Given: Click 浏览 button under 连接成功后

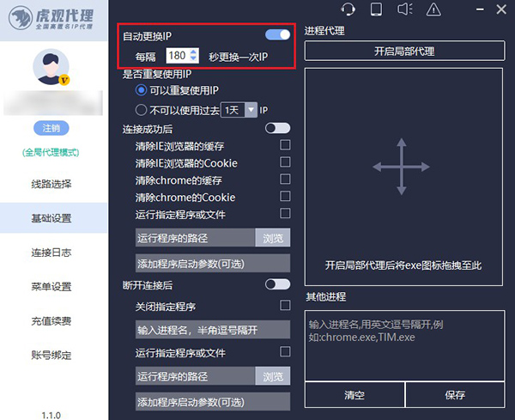Looking at the screenshot, I should click(x=273, y=238).
